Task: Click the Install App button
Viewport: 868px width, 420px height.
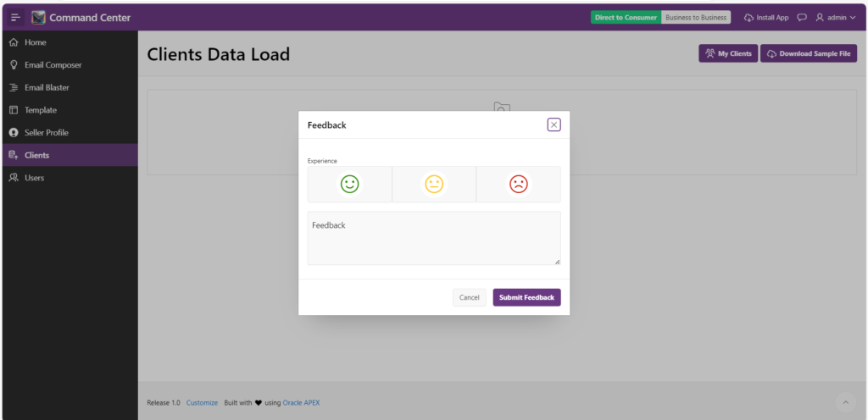Action: coord(766,17)
